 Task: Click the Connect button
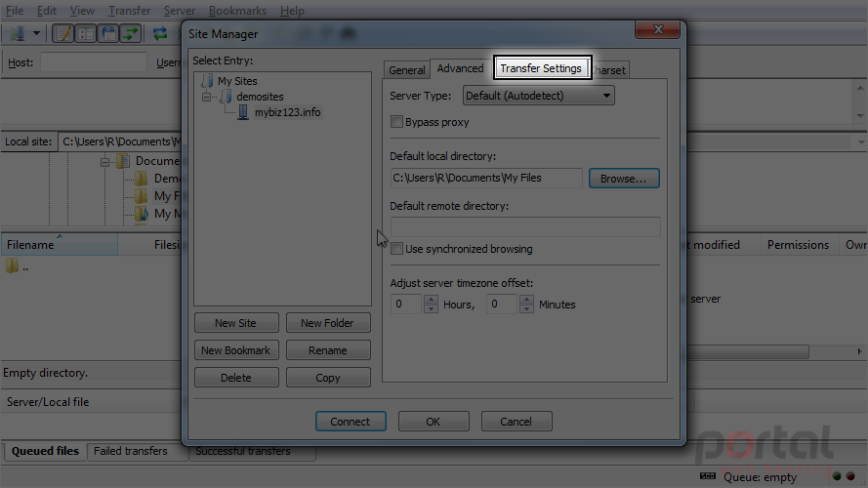[x=351, y=422]
